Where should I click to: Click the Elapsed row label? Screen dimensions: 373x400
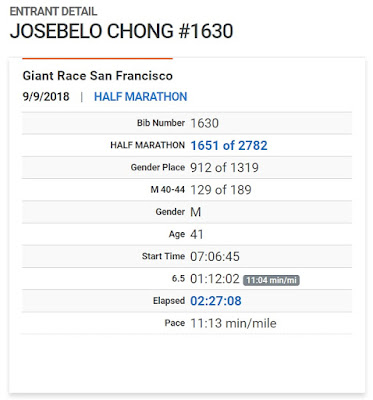169,301
